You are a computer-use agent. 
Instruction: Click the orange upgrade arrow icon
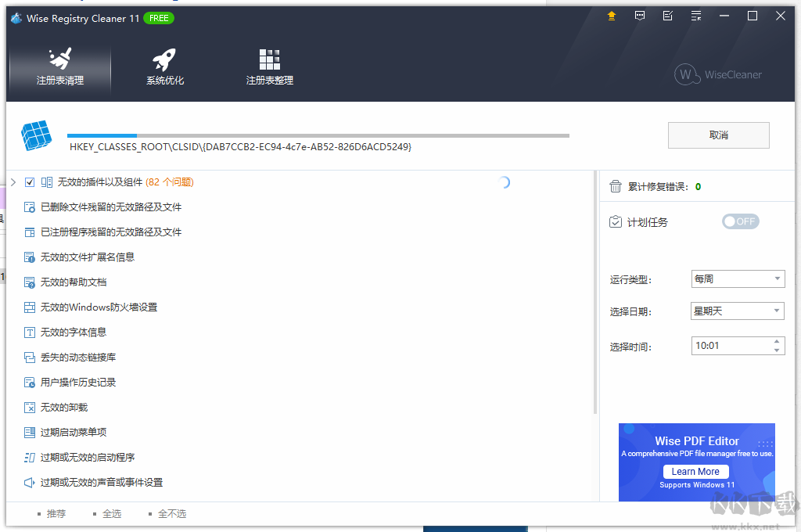[x=612, y=16]
